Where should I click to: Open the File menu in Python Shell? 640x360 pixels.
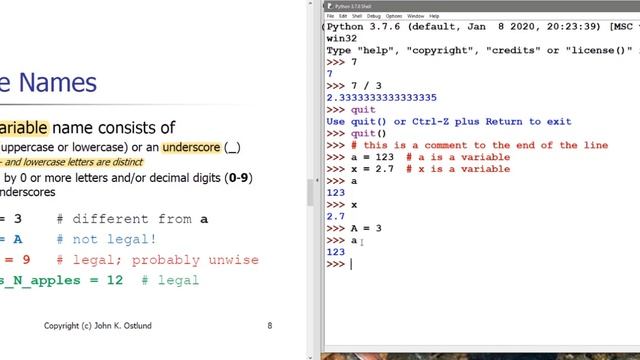click(x=330, y=16)
